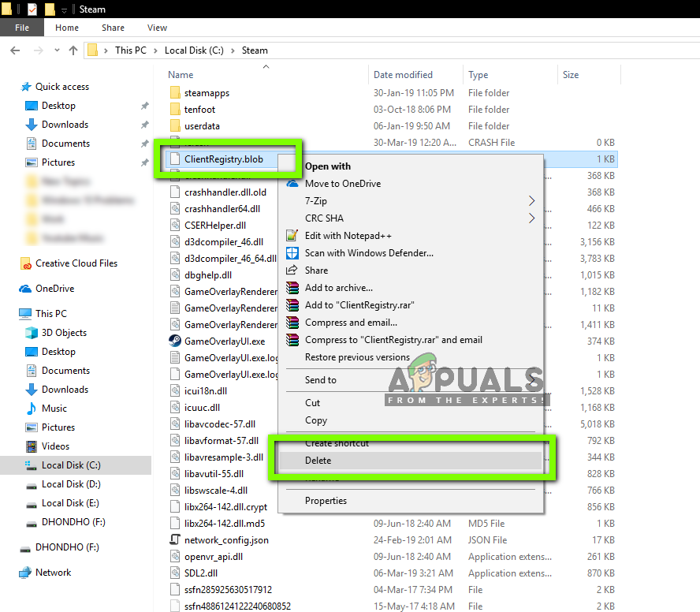Screen dimensions: 700x612
Task: Choose Scan with Windows Defender entry
Action: pos(369,253)
